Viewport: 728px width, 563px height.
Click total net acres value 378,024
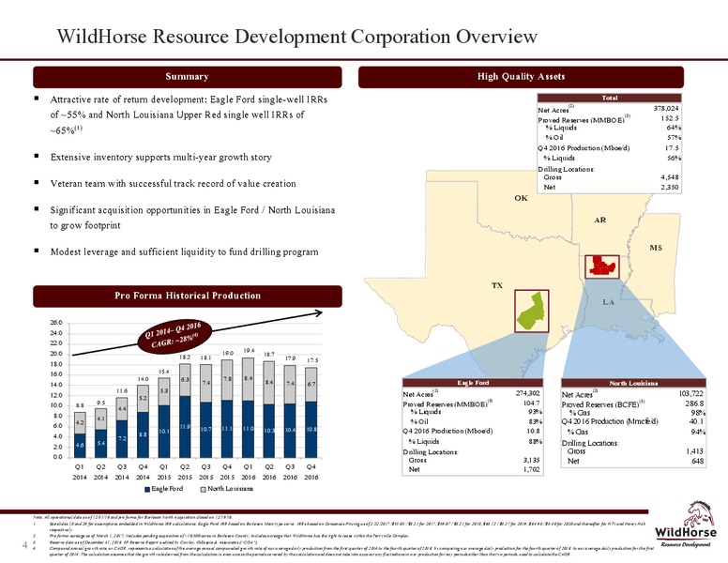click(666, 108)
